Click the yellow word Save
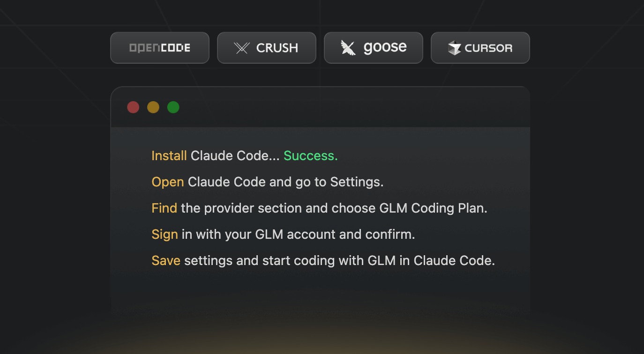644x354 pixels. pyautogui.click(x=166, y=261)
